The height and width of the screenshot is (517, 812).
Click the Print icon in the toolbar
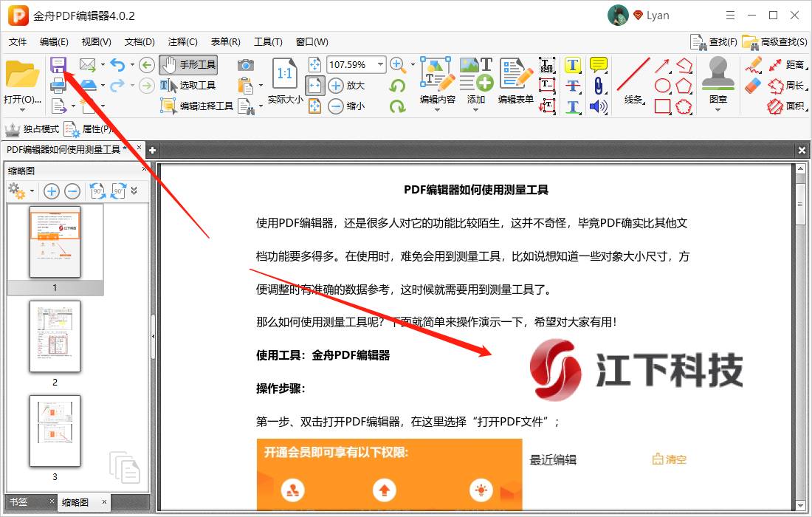point(58,85)
